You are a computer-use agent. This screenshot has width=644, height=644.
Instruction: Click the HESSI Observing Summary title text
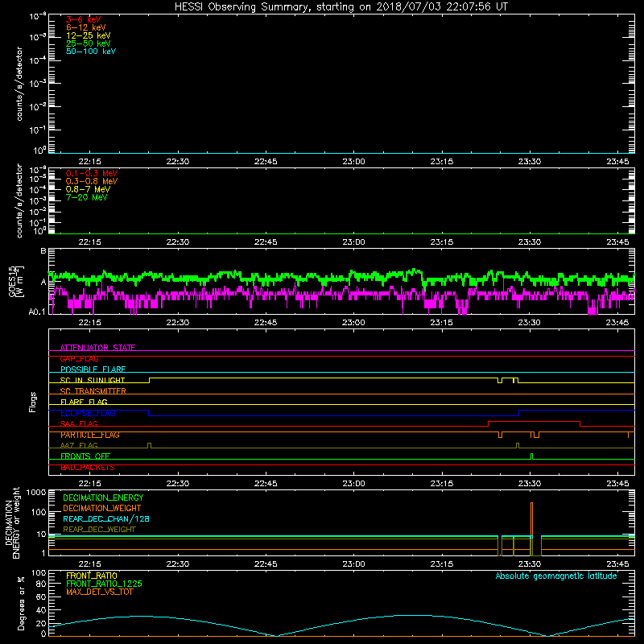pyautogui.click(x=341, y=7)
